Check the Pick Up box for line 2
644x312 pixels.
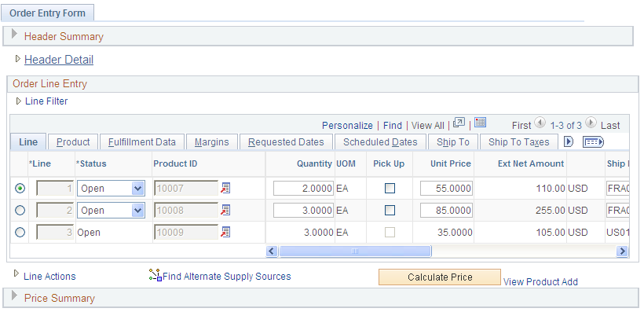click(390, 210)
